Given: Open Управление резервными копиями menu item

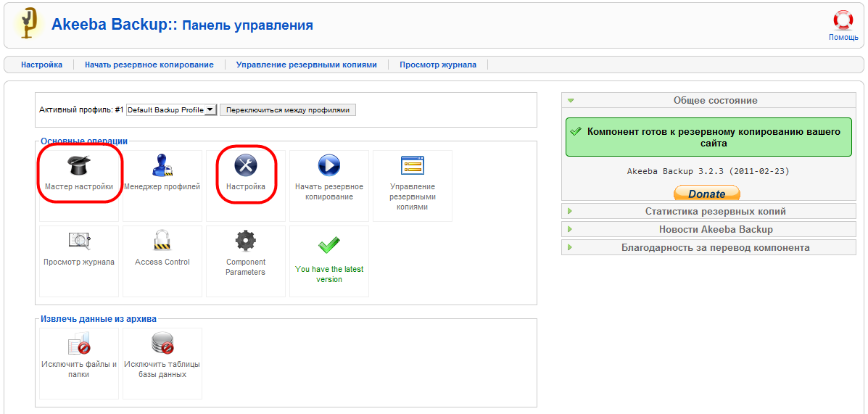Looking at the screenshot, I should 306,65.
